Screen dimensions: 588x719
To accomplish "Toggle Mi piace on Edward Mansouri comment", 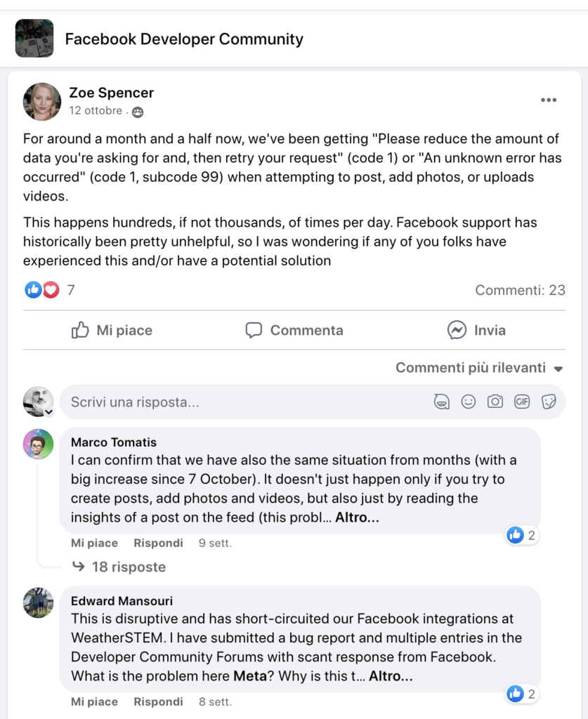I will click(x=94, y=701).
